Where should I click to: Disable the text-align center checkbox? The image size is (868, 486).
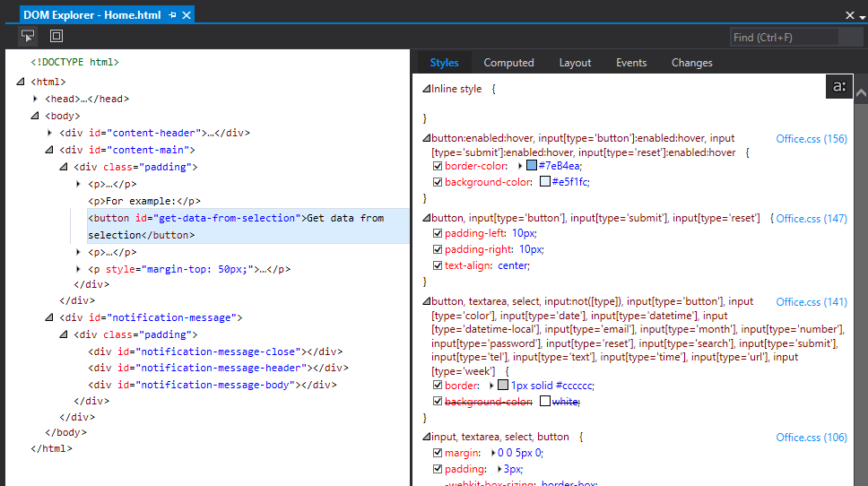tap(438, 265)
